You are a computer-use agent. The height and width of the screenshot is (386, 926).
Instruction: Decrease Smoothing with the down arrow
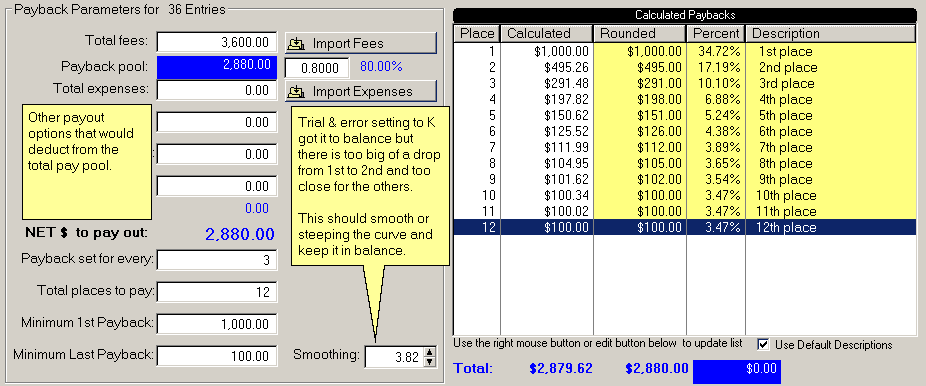pyautogui.click(x=430, y=362)
